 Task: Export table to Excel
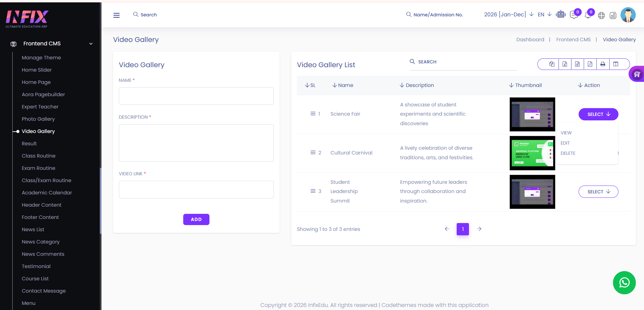click(x=565, y=64)
